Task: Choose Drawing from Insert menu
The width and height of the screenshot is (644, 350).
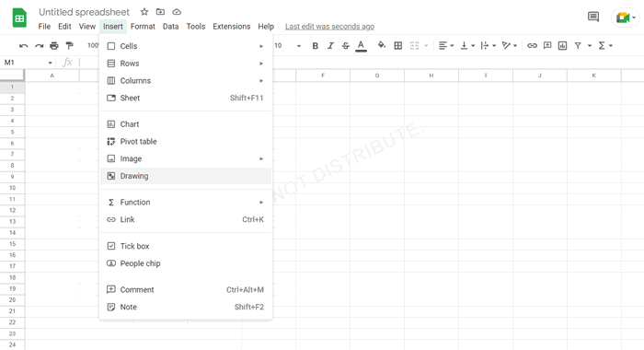Action: coord(186,176)
